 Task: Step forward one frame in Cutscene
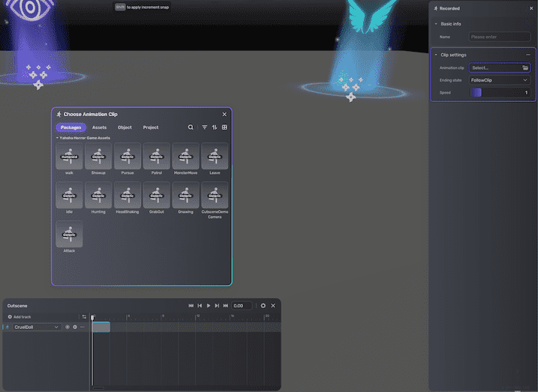pyautogui.click(x=217, y=306)
